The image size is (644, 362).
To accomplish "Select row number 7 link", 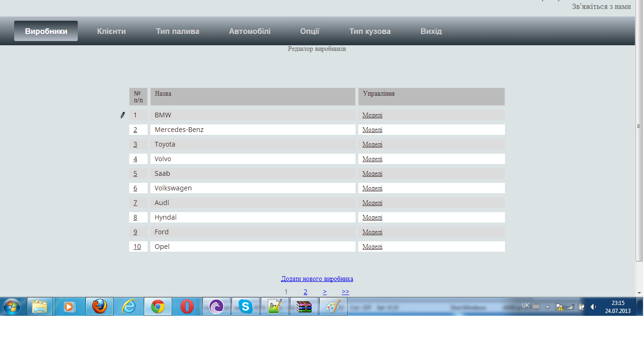I will pyautogui.click(x=135, y=203).
